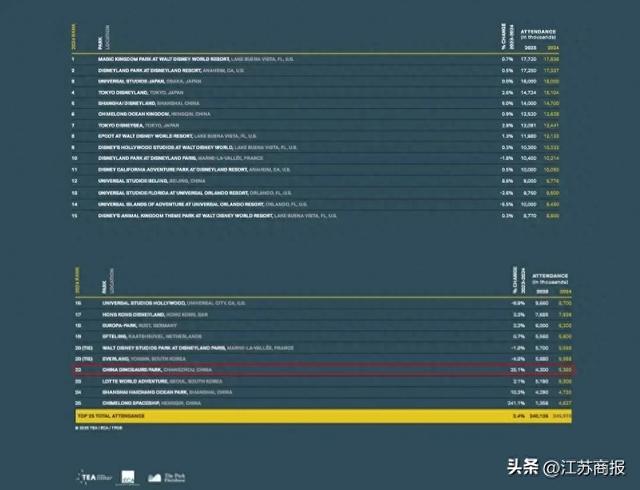Select the Chimelong Ocean Kingdom row
This screenshot has width=640, height=490.
tap(315, 114)
